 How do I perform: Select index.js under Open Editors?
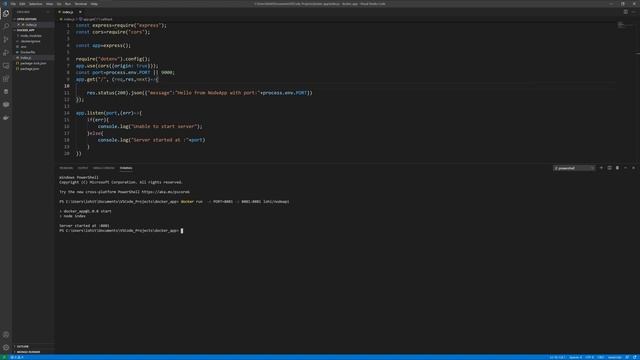point(31,25)
